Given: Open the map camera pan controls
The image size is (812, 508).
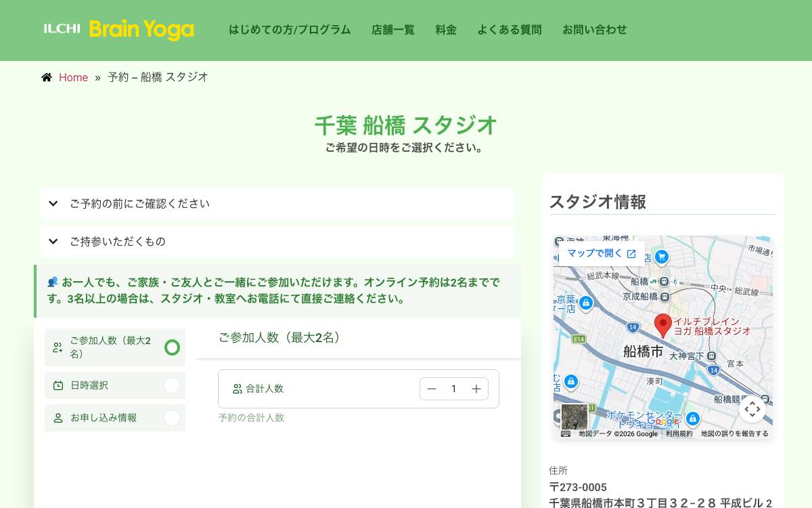Looking at the screenshot, I should (x=752, y=409).
